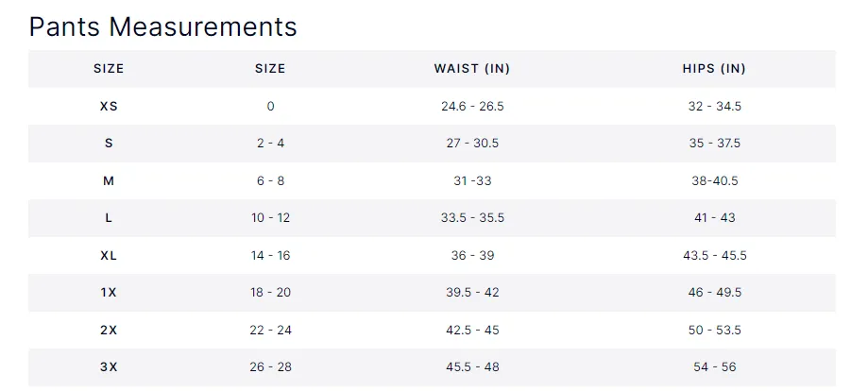Click the 6 - 8 size cell
868x391 pixels.
pyautogui.click(x=270, y=180)
